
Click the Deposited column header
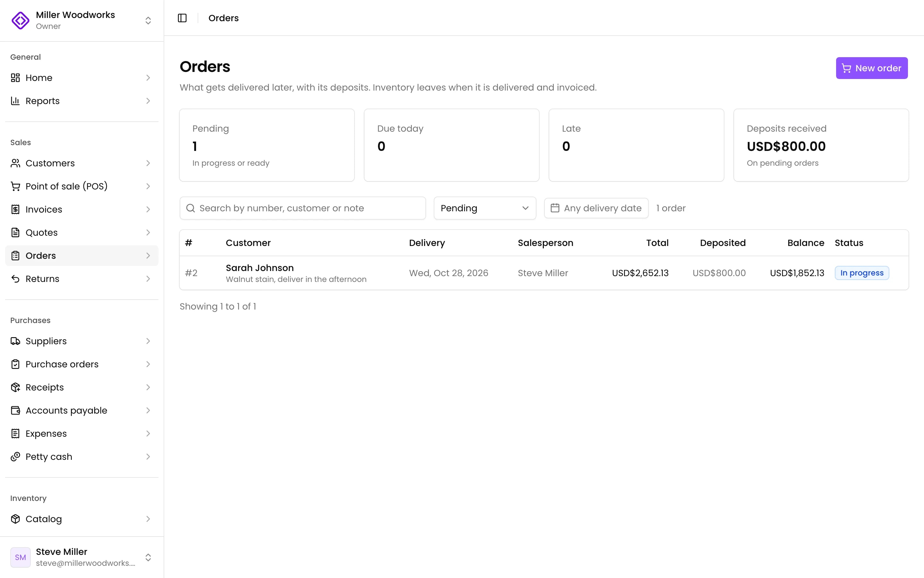point(723,243)
